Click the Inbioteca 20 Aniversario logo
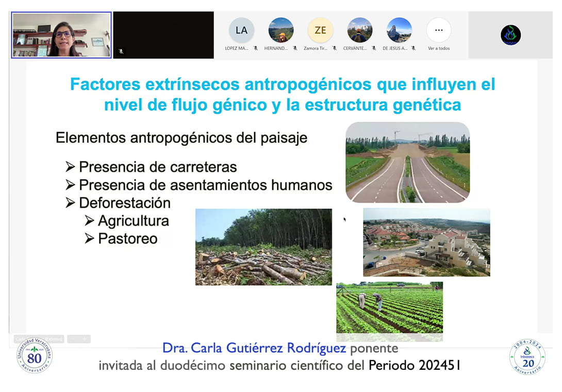The image size is (562, 392). click(527, 356)
